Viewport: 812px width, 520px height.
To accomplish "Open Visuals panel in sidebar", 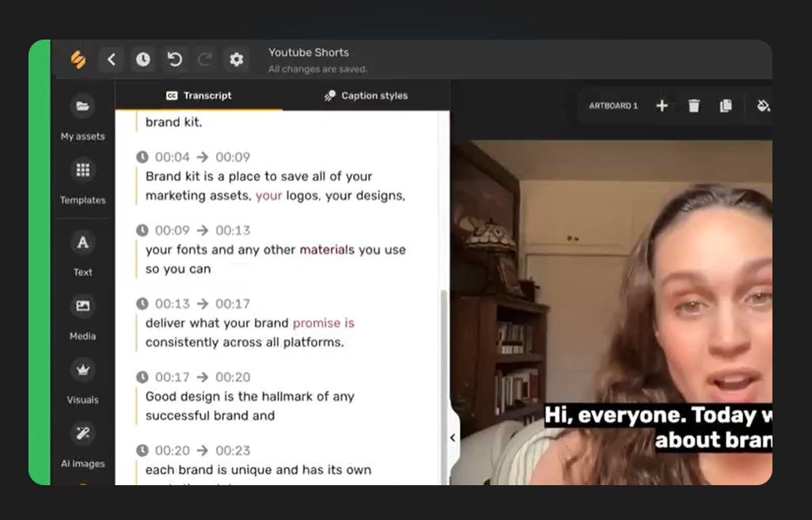I will tap(83, 381).
